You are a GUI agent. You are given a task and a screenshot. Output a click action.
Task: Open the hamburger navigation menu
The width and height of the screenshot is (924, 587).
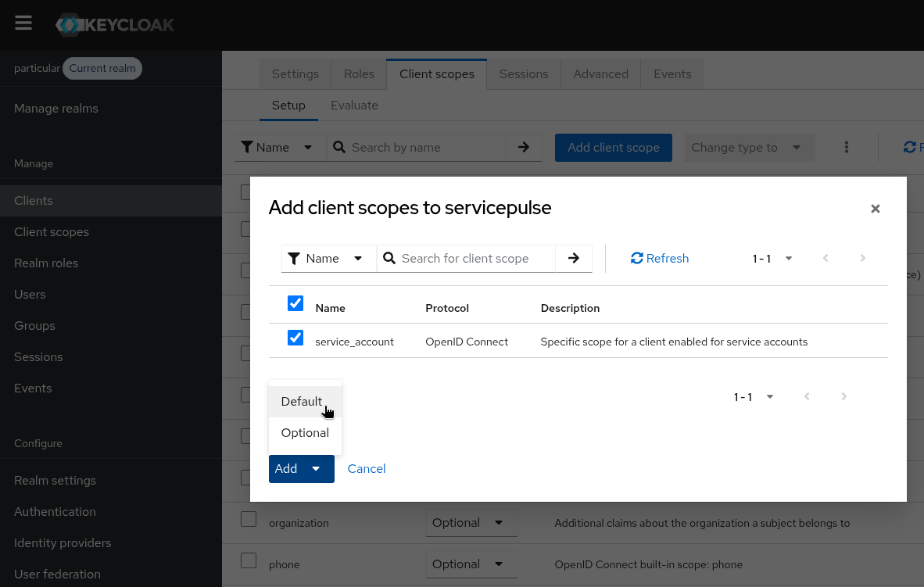click(23, 23)
